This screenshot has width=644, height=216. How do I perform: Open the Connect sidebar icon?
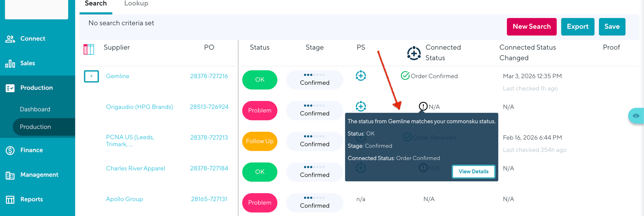(10, 39)
